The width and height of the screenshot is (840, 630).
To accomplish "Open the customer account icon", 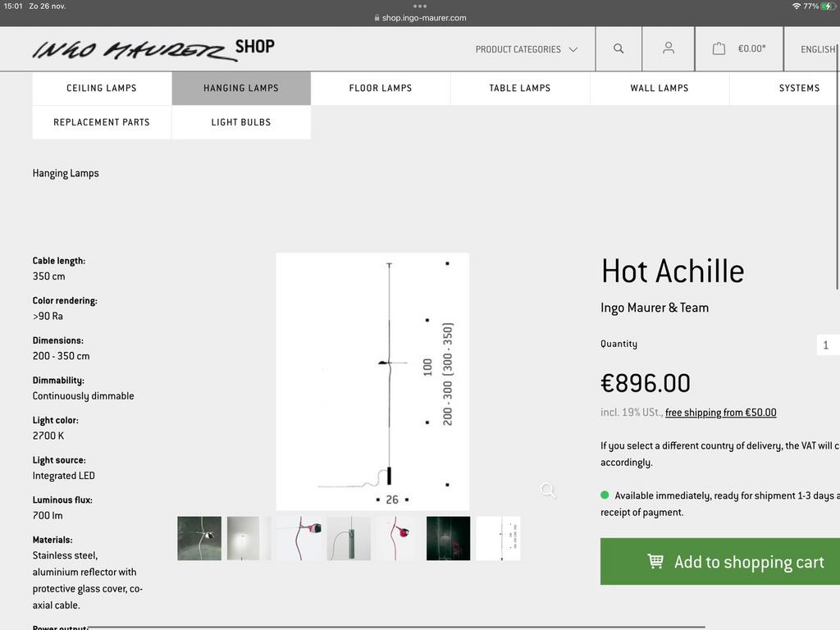I will [x=667, y=49].
